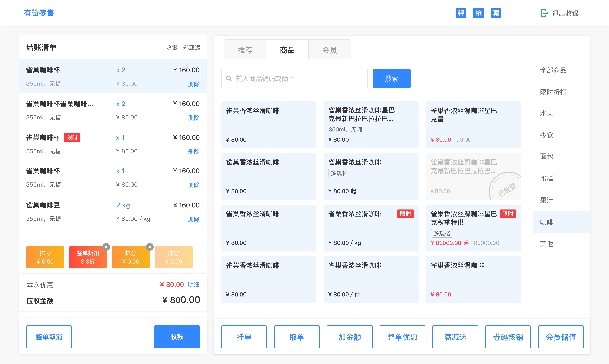
Task: Select the 雀巢咖啡豆 2 kg row
Action: [113, 211]
